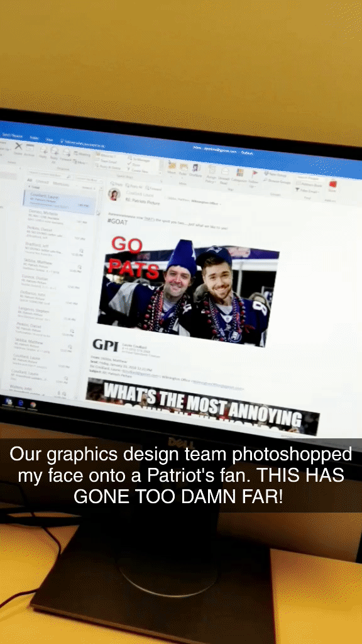This screenshot has width=362, height=644.
Task: Click Forward in the reading pane
Action: 153,189
